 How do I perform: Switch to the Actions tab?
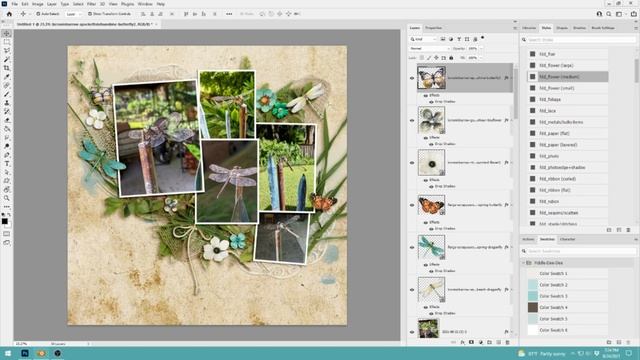click(x=528, y=239)
